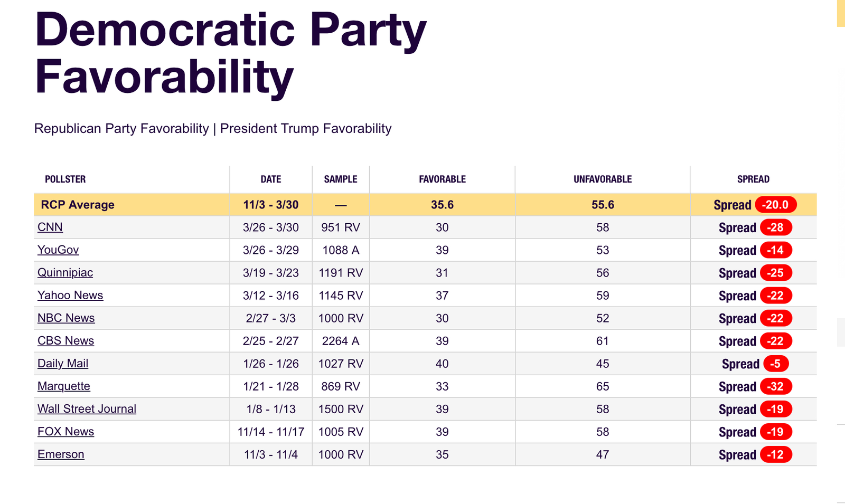
Task: Open the Emerson poll link
Action: [61, 454]
